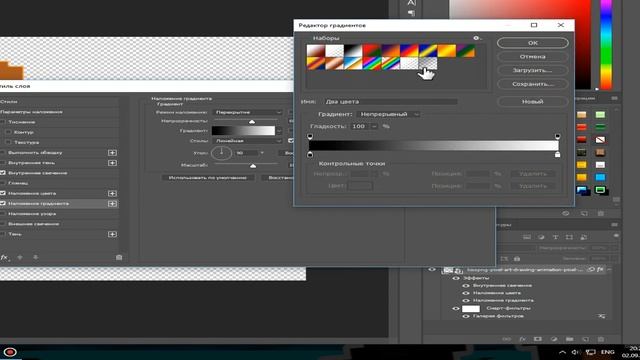640x360 pixels.
Task: Open Градиент type dropdown Непрерывный
Action: pyautogui.click(x=388, y=114)
